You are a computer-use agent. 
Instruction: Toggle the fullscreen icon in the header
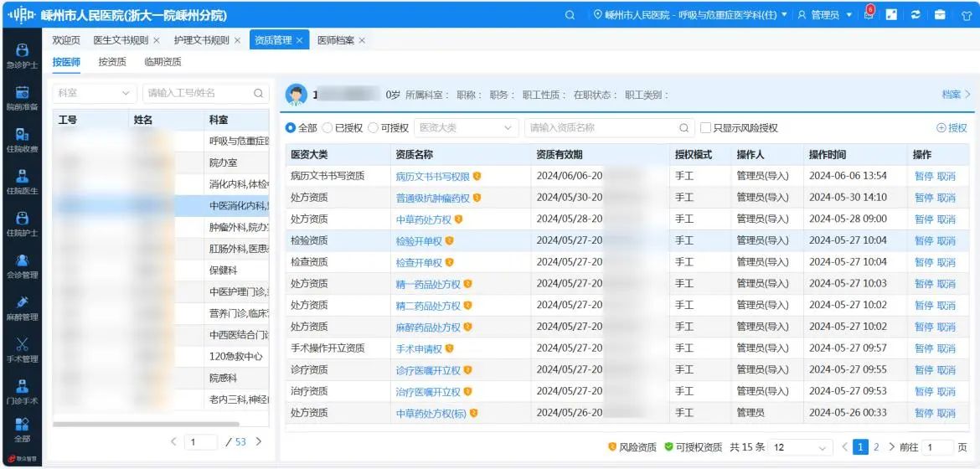tap(891, 14)
